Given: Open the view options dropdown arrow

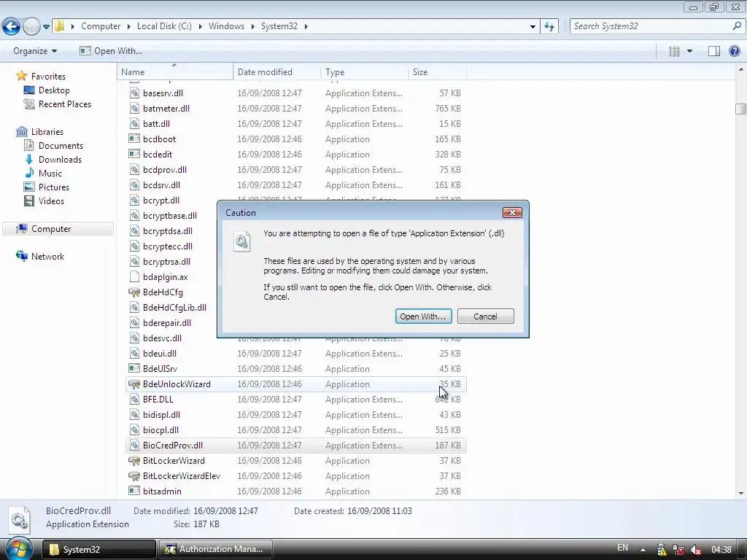Looking at the screenshot, I should click(689, 51).
